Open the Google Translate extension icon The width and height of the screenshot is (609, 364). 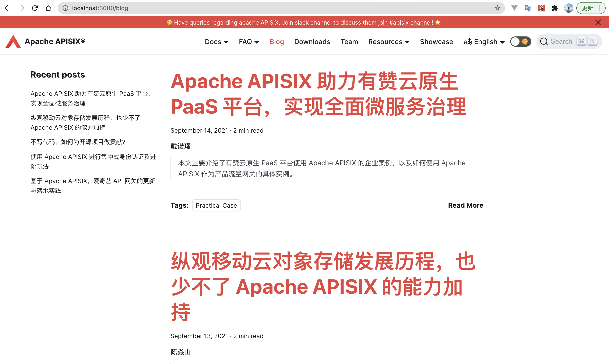pos(528,8)
